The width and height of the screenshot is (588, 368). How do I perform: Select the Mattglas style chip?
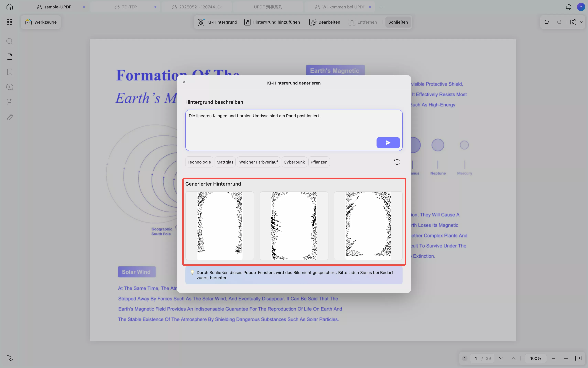pyautogui.click(x=225, y=162)
